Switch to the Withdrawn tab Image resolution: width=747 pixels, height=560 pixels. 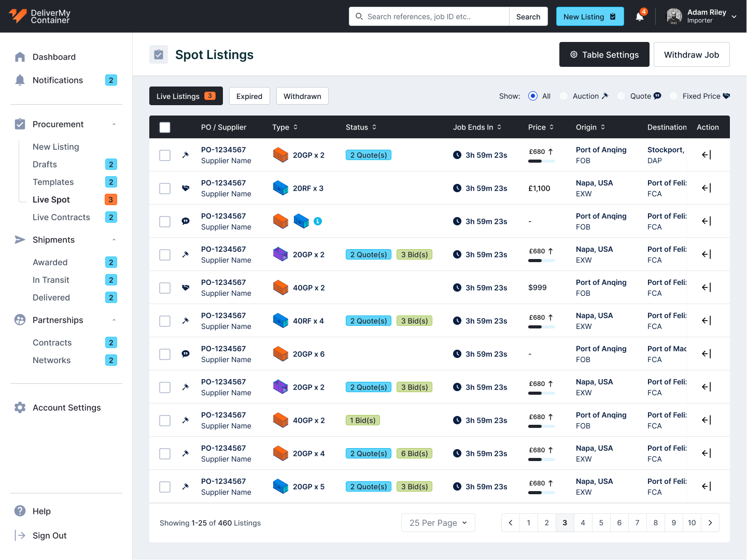[x=302, y=96]
